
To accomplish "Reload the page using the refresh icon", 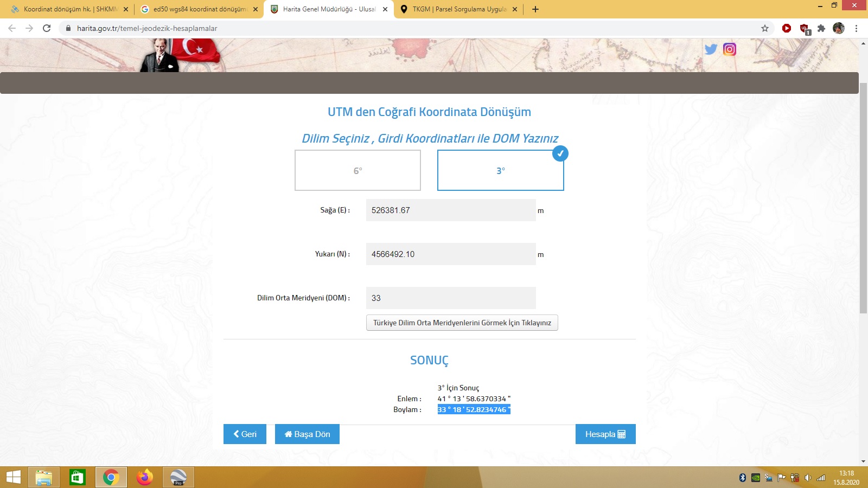I will [x=47, y=28].
